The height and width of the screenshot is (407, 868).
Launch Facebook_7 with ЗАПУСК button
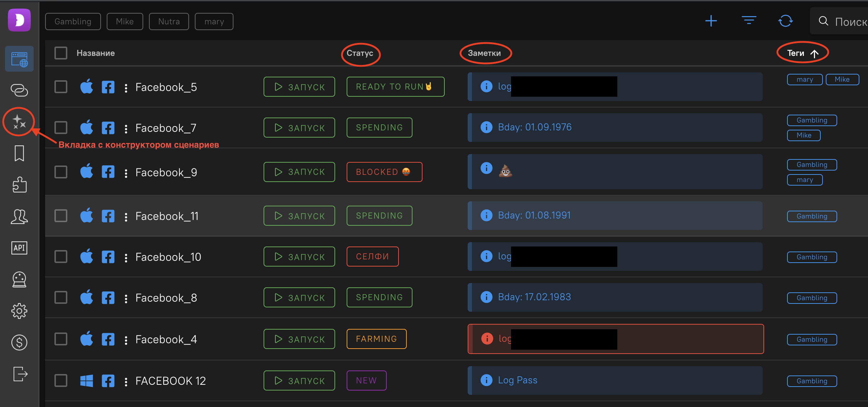(299, 128)
